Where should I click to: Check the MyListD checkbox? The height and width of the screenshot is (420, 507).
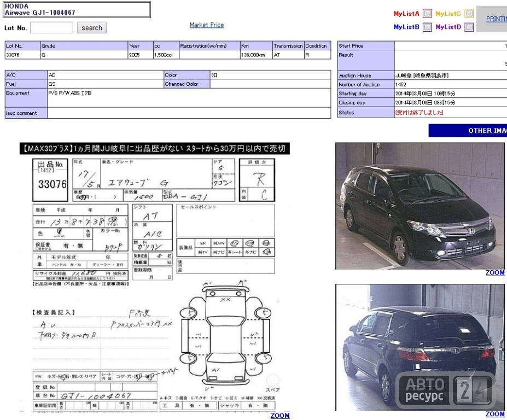pyautogui.click(x=469, y=27)
